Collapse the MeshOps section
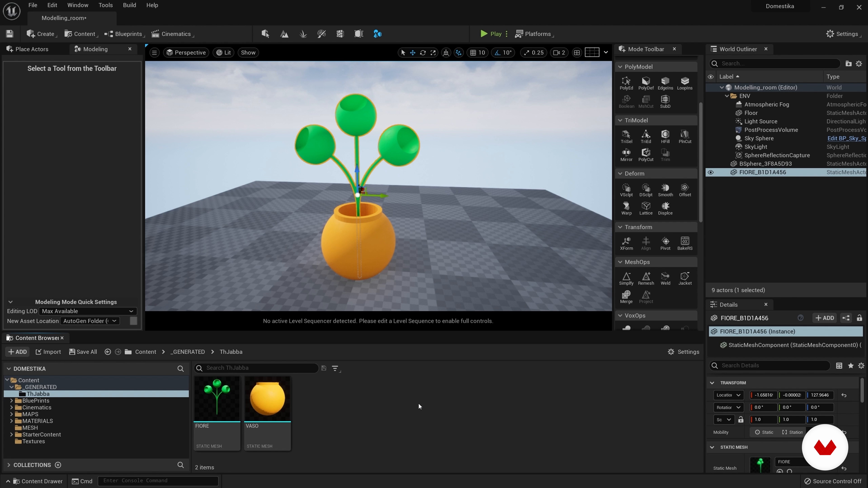868x488 pixels. click(x=620, y=262)
